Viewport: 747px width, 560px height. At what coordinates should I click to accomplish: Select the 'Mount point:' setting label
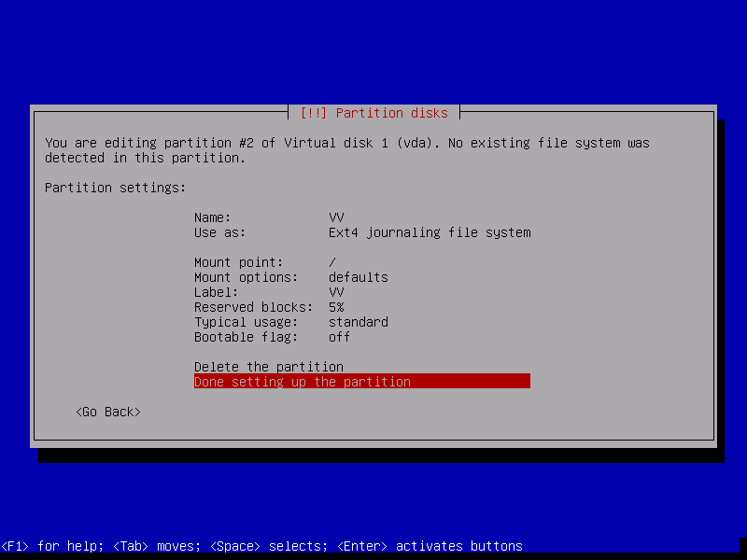[x=239, y=262]
